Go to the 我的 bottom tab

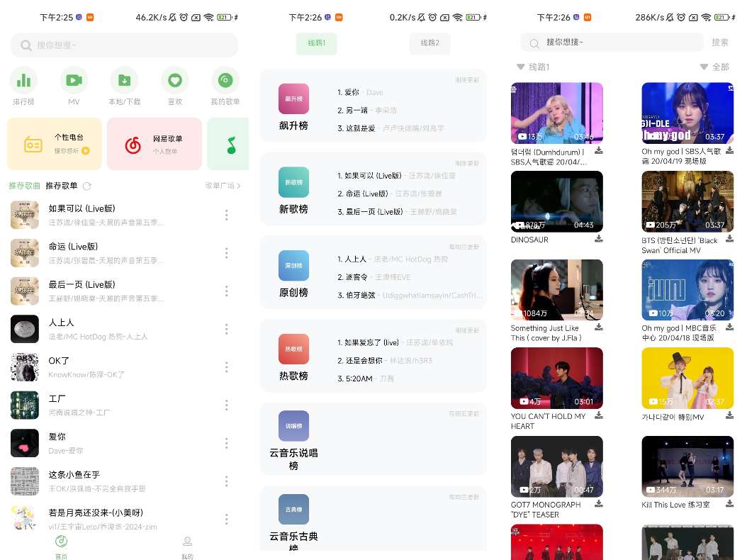coord(187,547)
